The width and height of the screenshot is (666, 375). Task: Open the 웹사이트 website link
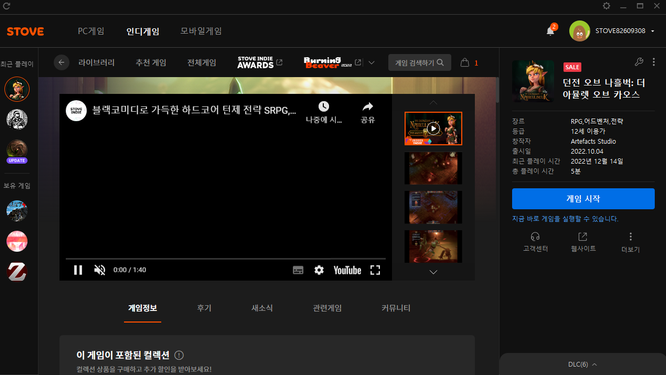583,242
